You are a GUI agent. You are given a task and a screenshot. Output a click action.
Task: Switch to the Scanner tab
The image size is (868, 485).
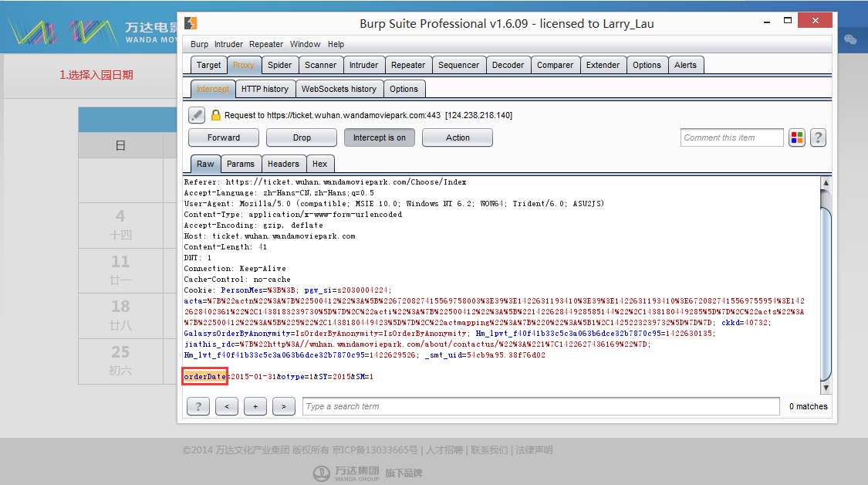pos(320,65)
